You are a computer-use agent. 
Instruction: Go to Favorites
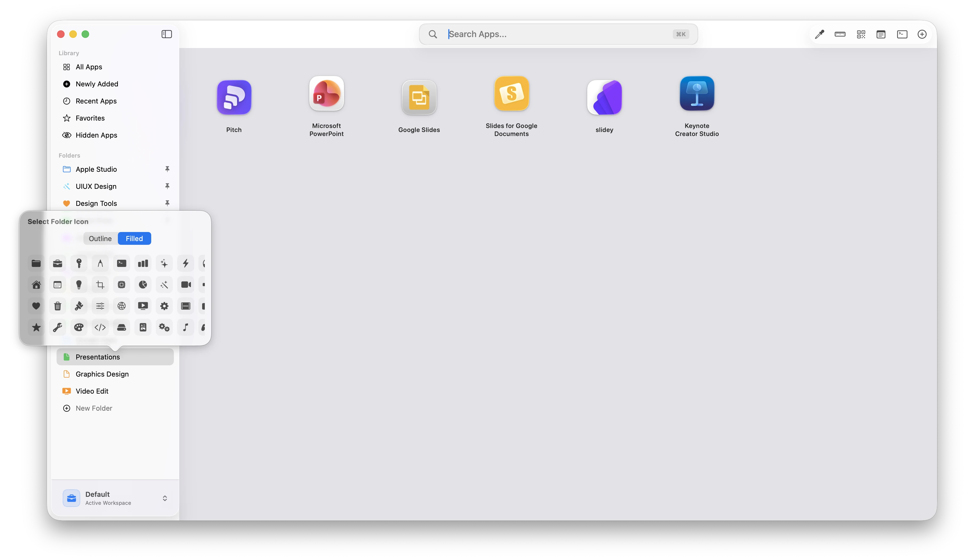(x=115, y=118)
